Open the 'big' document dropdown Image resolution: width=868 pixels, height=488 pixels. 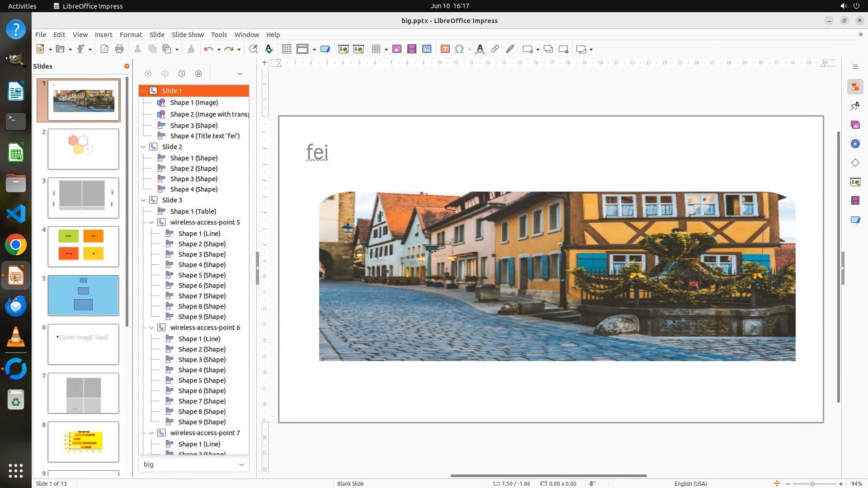pos(241,465)
